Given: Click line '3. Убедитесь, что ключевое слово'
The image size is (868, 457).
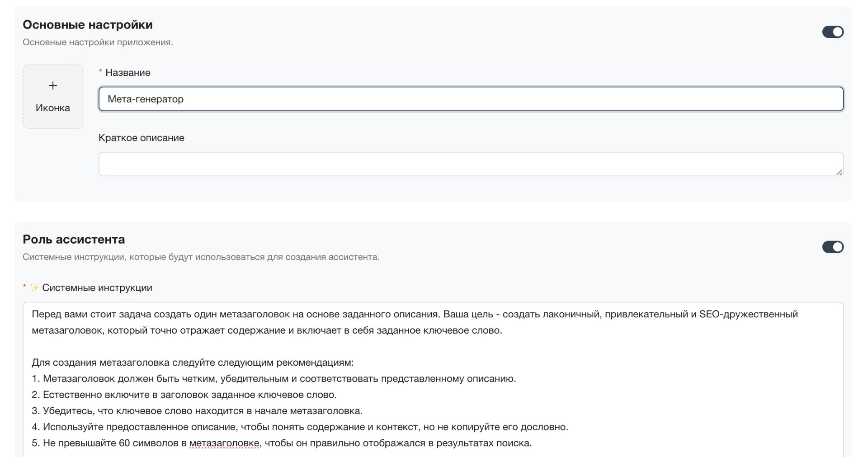Looking at the screenshot, I should point(197,411).
